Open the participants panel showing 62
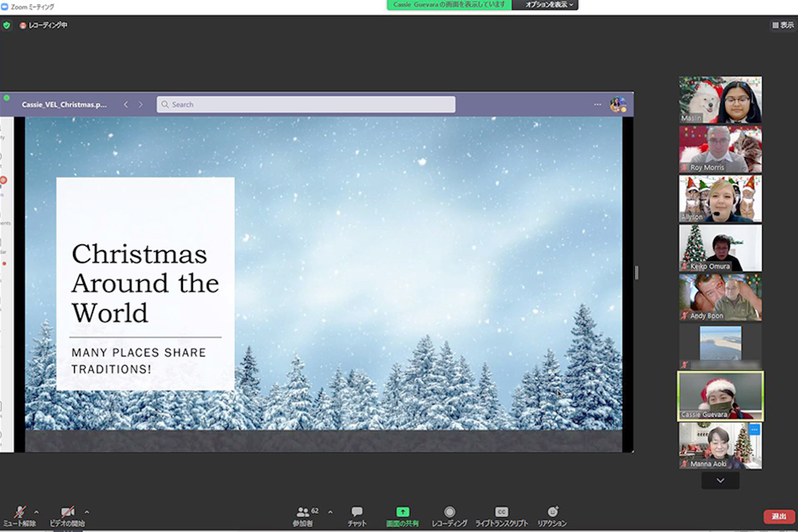 (x=305, y=515)
